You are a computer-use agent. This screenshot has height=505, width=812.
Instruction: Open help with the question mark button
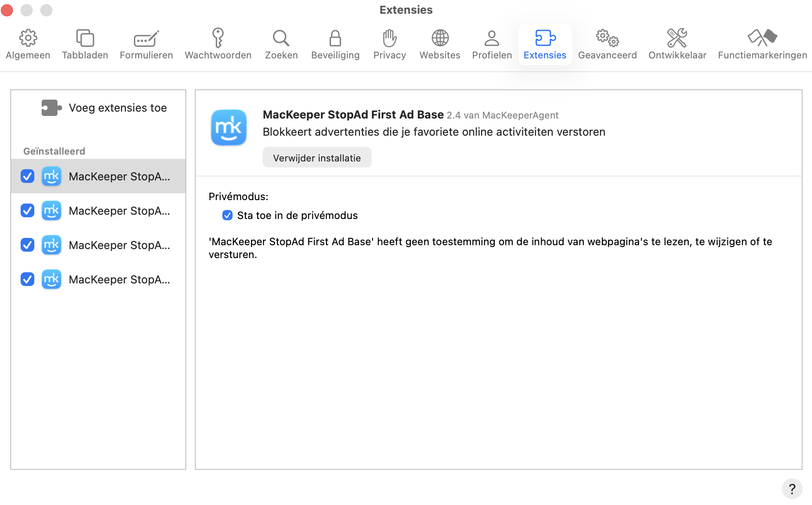click(x=792, y=488)
